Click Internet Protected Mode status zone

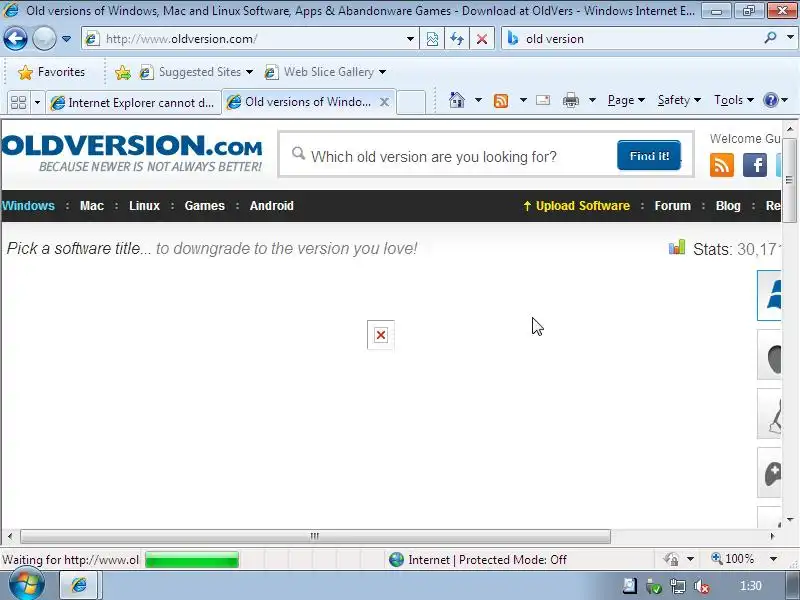478,560
